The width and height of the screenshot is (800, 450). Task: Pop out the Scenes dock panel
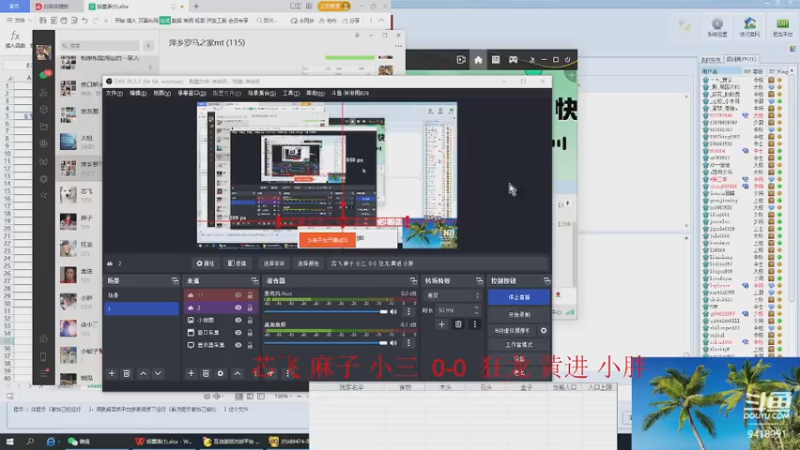[x=175, y=281]
